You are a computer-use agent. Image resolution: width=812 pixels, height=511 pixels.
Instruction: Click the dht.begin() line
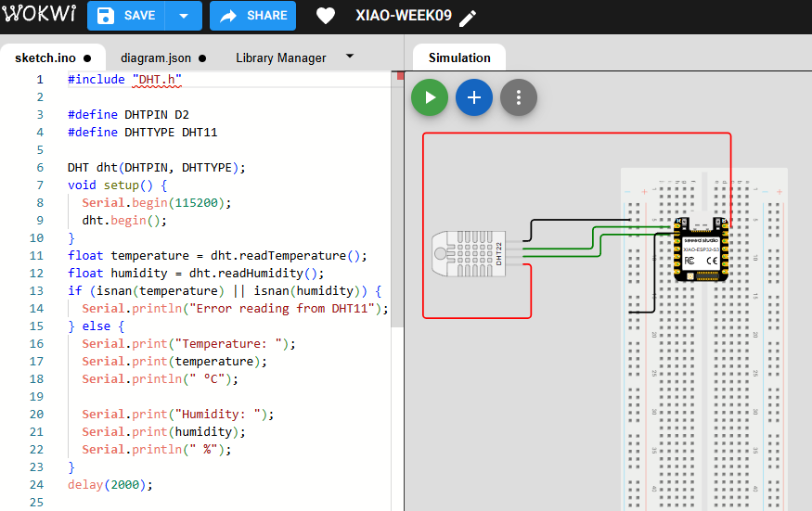(x=124, y=221)
